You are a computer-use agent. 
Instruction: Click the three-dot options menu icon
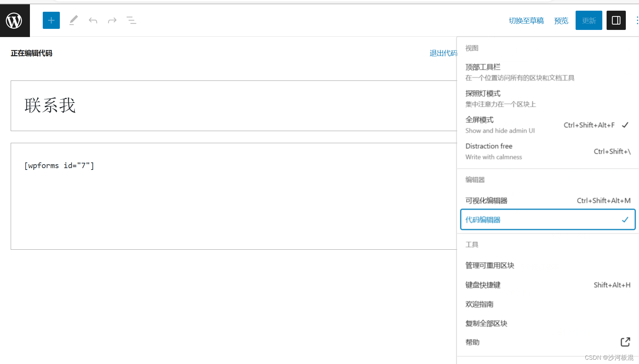pyautogui.click(x=637, y=20)
